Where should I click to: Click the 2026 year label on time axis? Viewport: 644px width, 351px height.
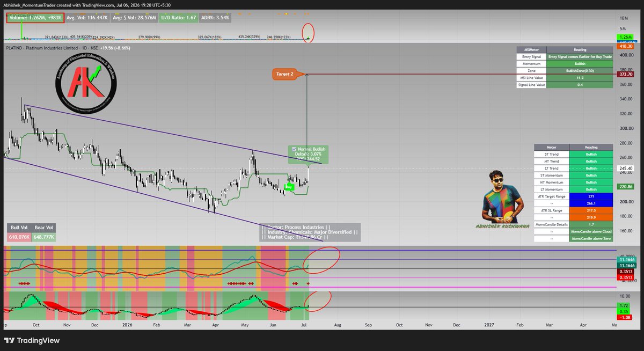pyautogui.click(x=127, y=325)
